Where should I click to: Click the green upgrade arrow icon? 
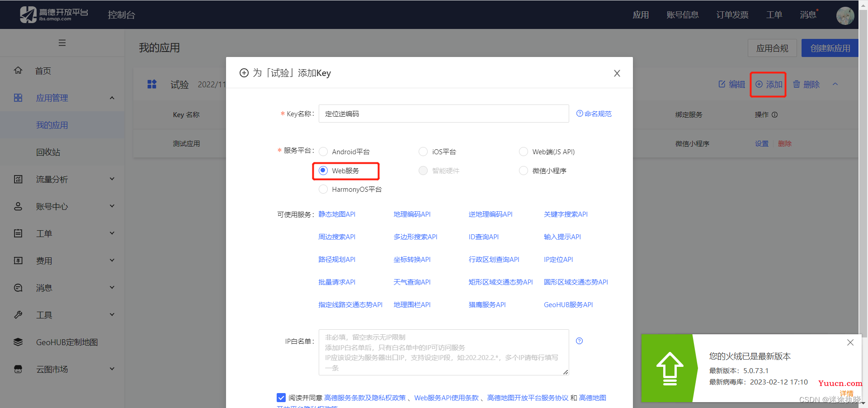tap(670, 369)
